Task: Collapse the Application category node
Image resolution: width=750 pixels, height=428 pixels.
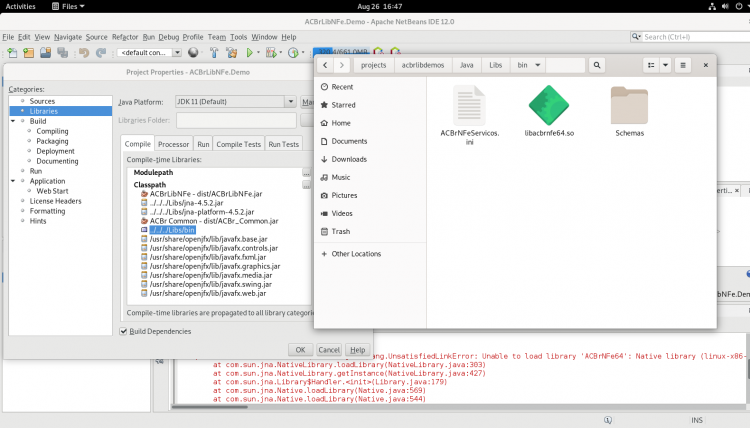Action: tap(13, 181)
